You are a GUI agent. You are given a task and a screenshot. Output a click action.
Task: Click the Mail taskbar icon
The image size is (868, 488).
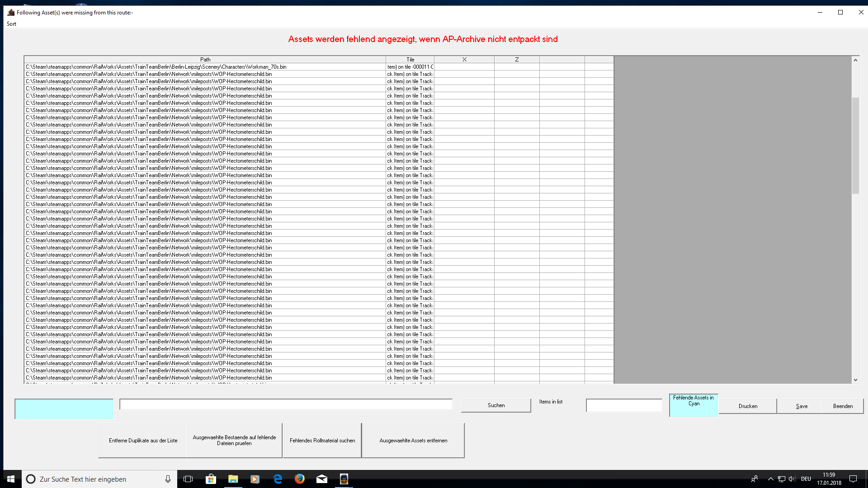click(322, 479)
